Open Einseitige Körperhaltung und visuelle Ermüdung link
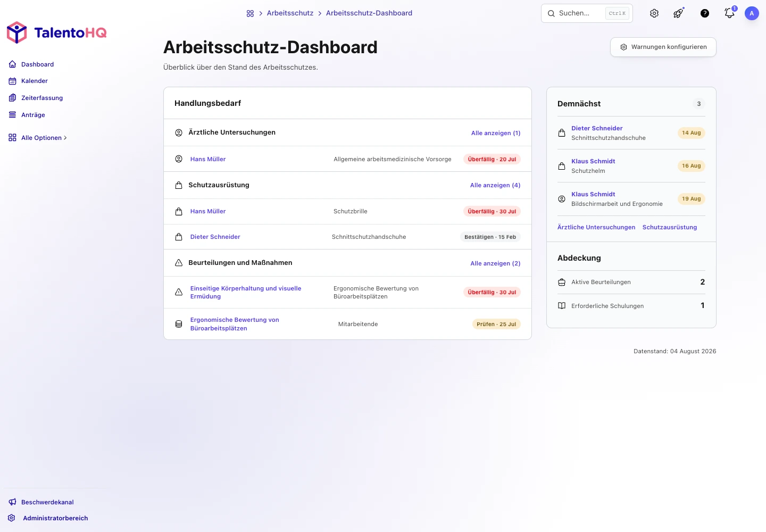766x532 pixels. click(246, 293)
